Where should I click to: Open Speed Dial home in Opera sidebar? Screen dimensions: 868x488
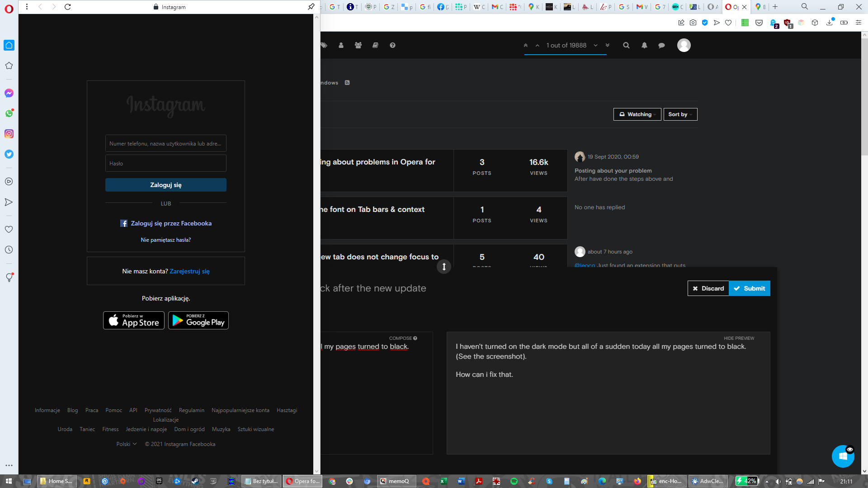9,45
